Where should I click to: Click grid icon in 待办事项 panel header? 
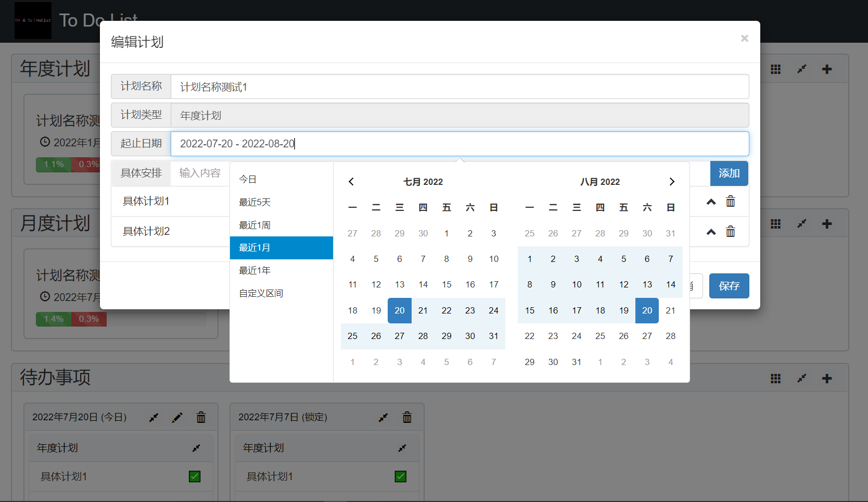[x=775, y=379]
